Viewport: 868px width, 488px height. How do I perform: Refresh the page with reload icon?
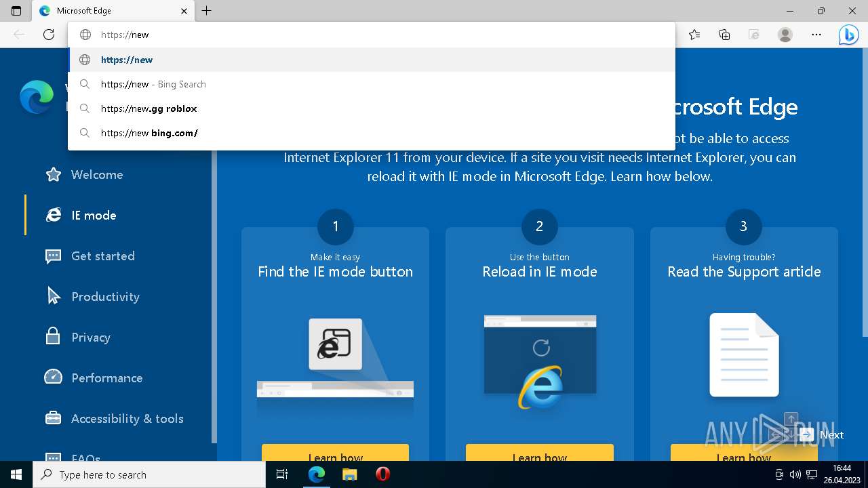[x=49, y=35]
